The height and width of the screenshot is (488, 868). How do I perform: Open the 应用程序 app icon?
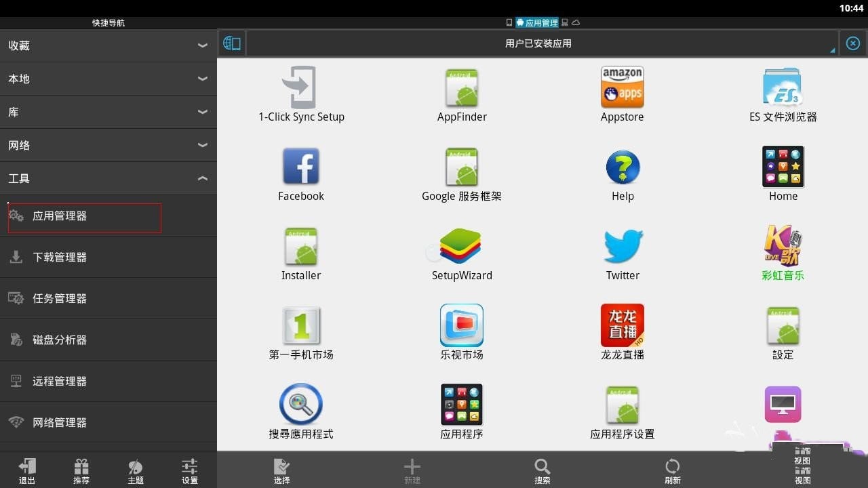coord(462,405)
